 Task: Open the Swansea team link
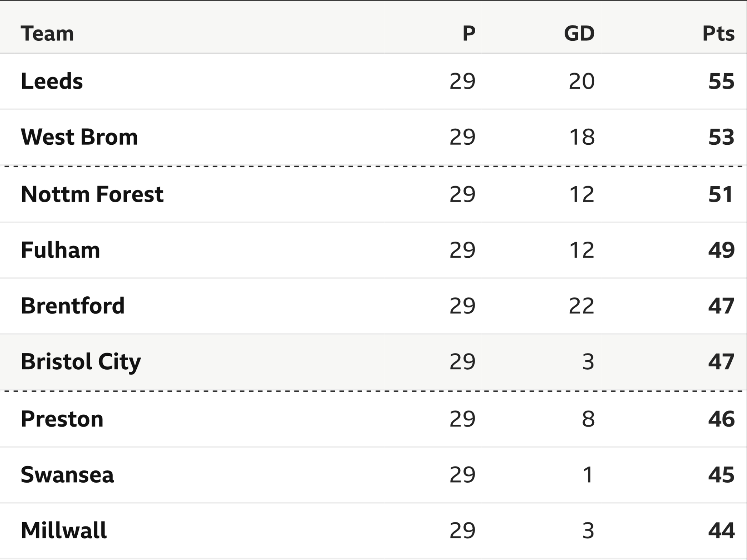tap(67, 475)
